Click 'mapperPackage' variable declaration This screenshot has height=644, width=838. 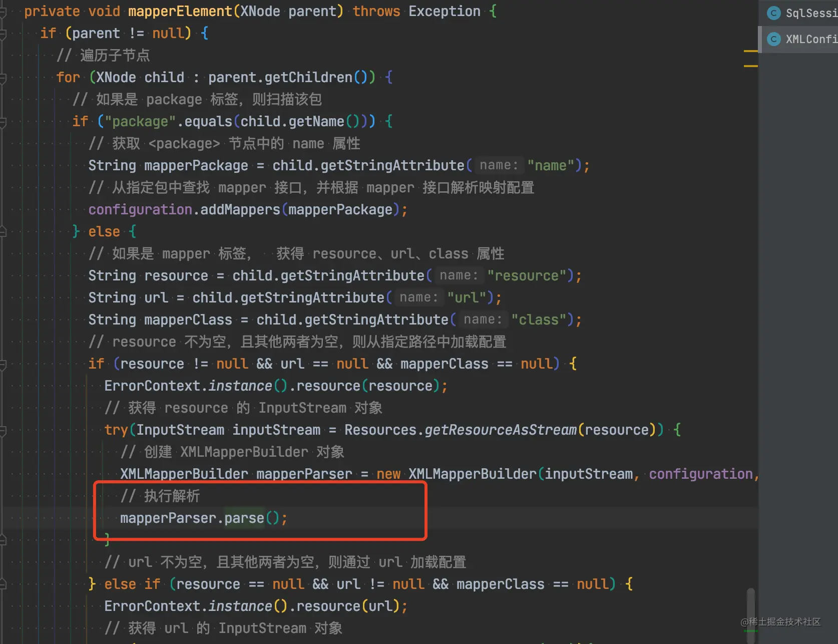click(x=196, y=166)
